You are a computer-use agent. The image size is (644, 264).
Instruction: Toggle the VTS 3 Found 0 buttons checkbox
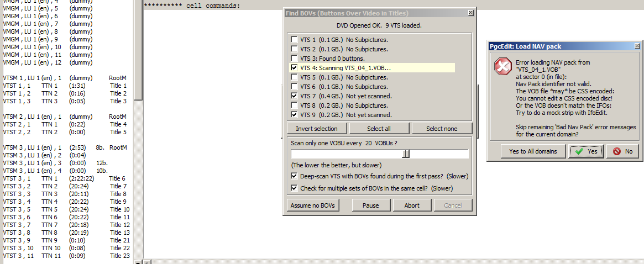click(x=294, y=59)
